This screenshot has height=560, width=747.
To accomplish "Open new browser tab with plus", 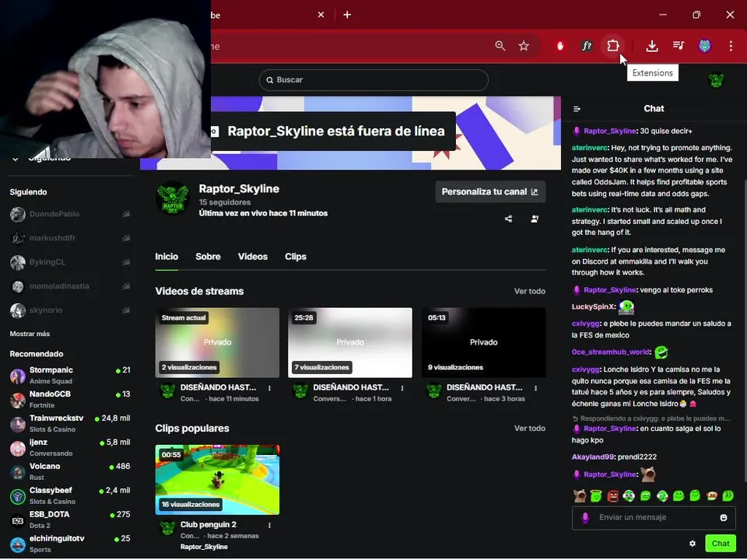I will click(347, 15).
